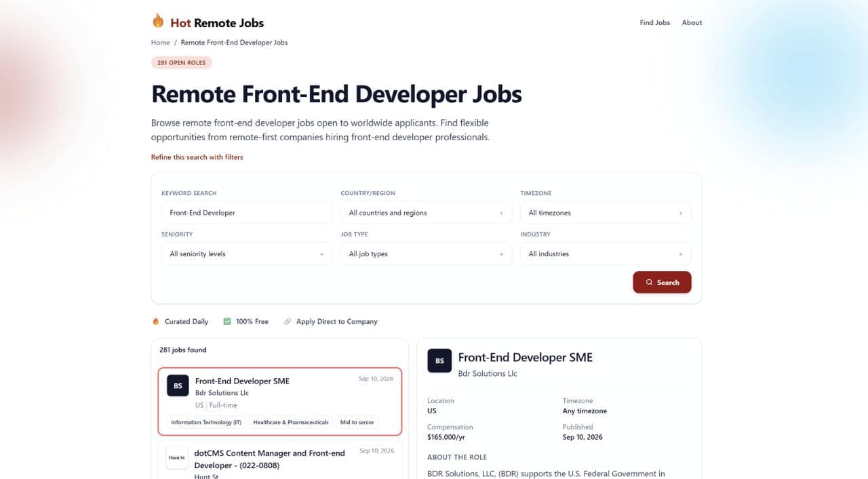The height and width of the screenshot is (479, 868).
Task: Click the green checkmark beside 100% Free
Action: [x=227, y=321]
